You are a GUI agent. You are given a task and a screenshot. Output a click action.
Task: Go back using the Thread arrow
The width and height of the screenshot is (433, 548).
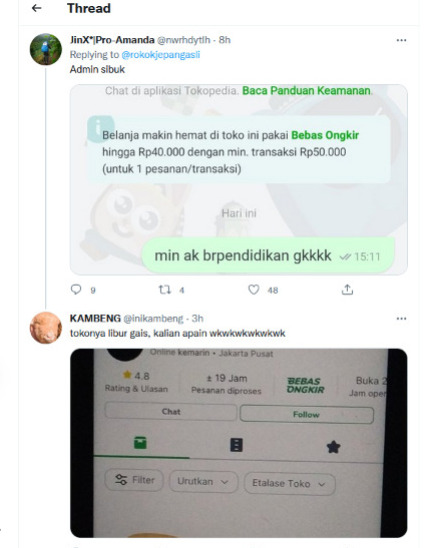pyautogui.click(x=36, y=8)
